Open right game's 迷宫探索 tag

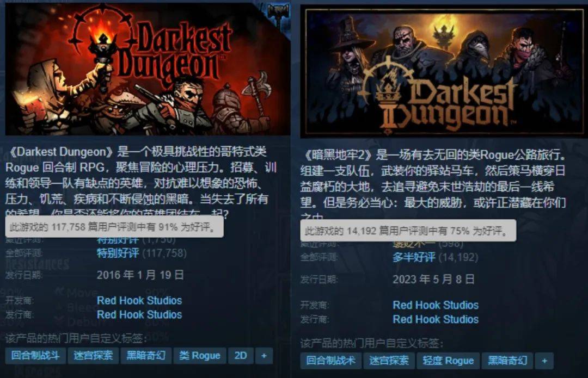[389, 361]
